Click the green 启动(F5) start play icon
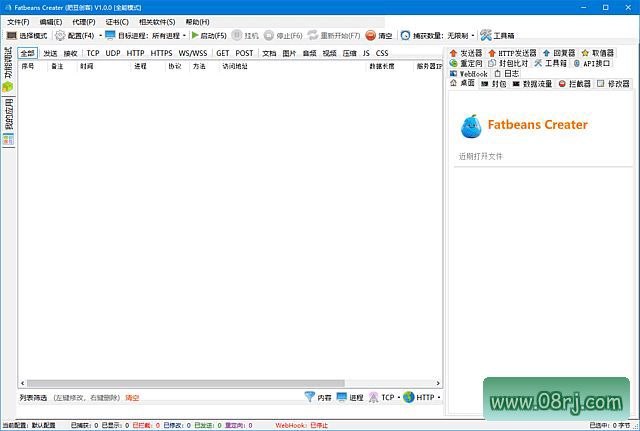The height and width of the screenshot is (431, 640). pyautogui.click(x=195, y=36)
